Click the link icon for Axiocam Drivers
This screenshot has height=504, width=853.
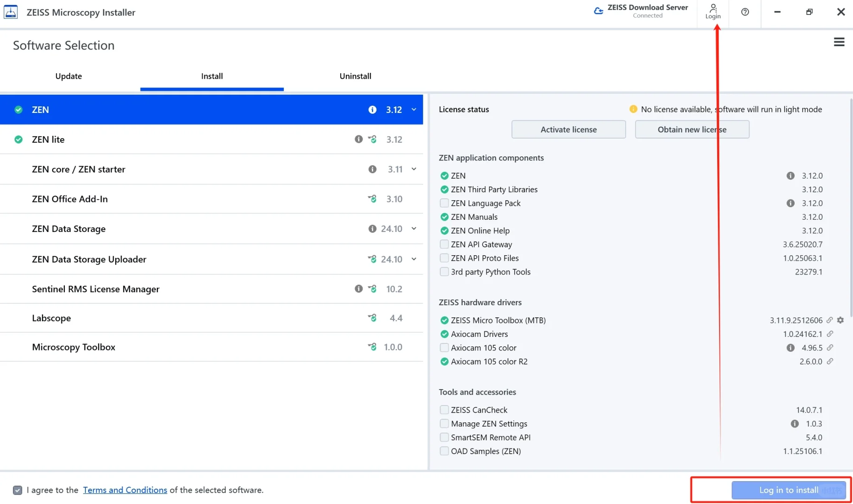[830, 334]
